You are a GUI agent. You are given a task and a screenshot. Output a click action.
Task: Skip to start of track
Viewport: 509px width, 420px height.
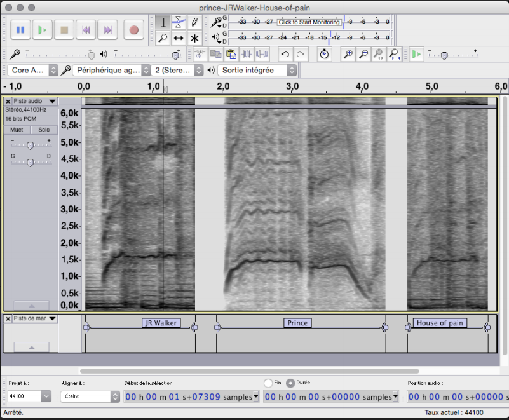86,30
